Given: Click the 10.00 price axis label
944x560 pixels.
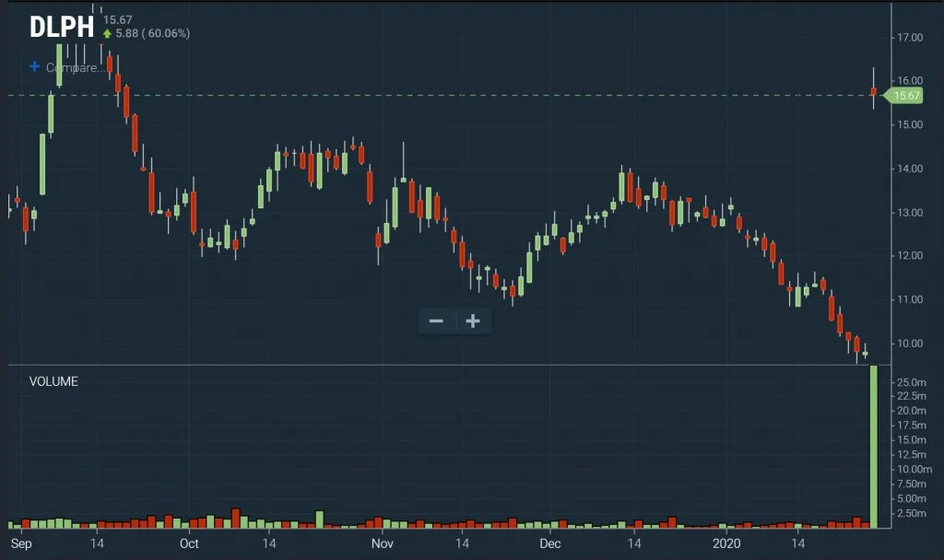Looking at the screenshot, I should pos(910,344).
